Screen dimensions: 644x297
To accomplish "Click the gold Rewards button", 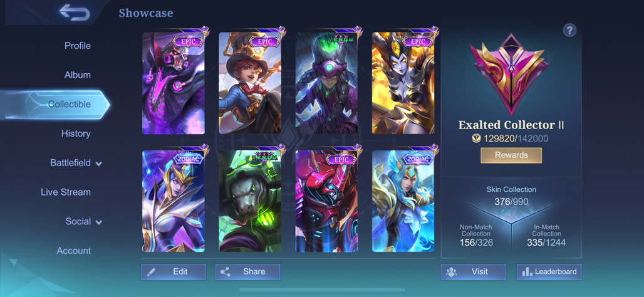I will coord(511,155).
